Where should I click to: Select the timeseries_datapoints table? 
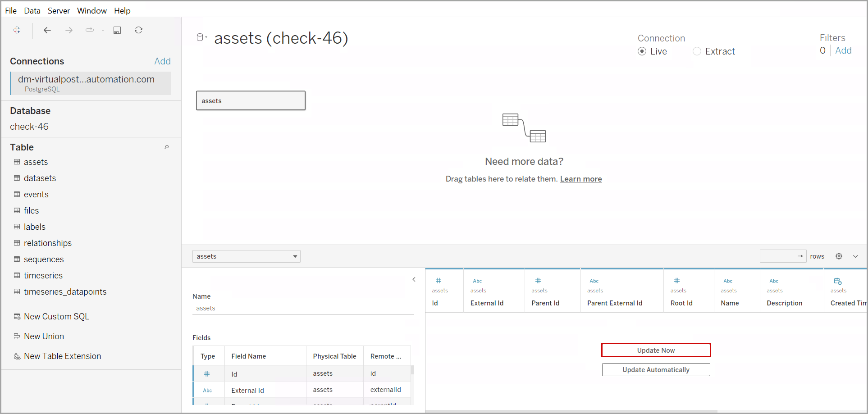pos(65,292)
